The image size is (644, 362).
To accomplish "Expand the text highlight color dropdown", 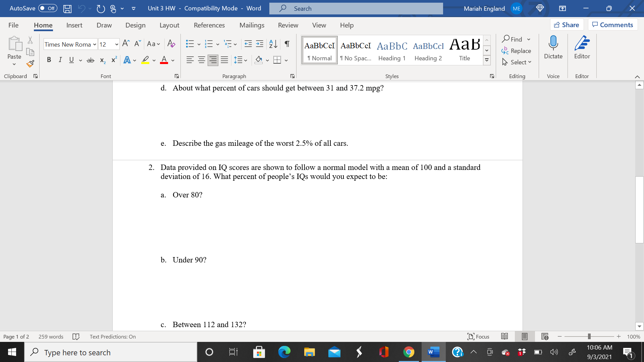I will tap(154, 60).
